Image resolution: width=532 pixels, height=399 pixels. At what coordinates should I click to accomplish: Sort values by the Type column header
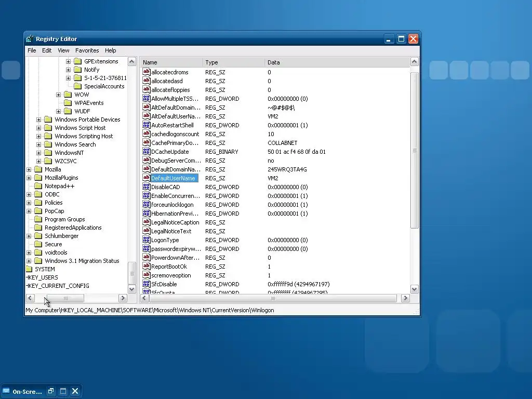233,62
